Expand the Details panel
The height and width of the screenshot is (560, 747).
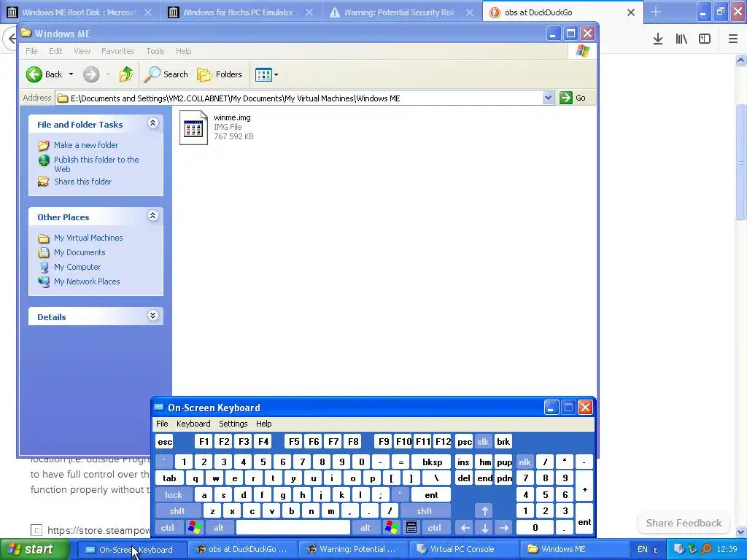[x=152, y=315]
